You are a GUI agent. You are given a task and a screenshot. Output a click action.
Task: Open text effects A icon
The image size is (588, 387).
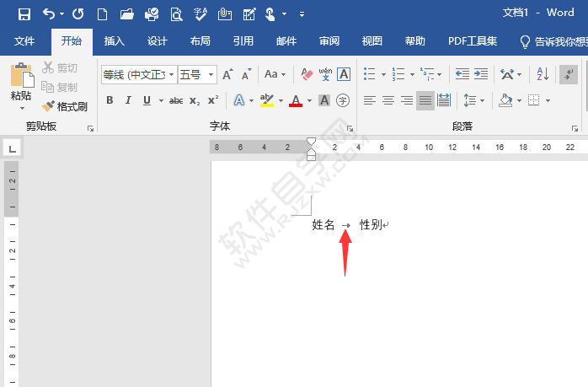(x=239, y=100)
